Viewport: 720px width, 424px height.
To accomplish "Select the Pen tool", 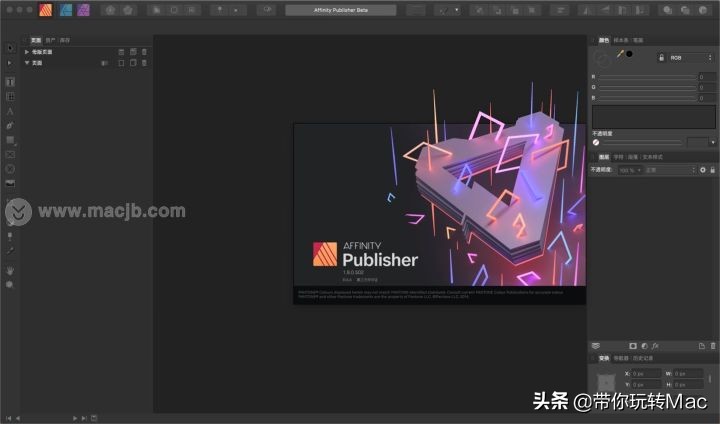I will [x=10, y=125].
